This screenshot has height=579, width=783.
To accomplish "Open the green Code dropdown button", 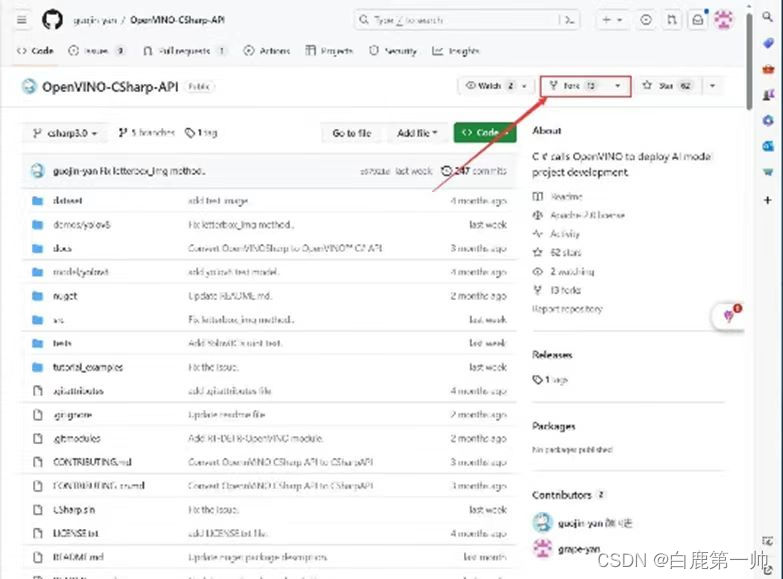I will click(x=485, y=133).
